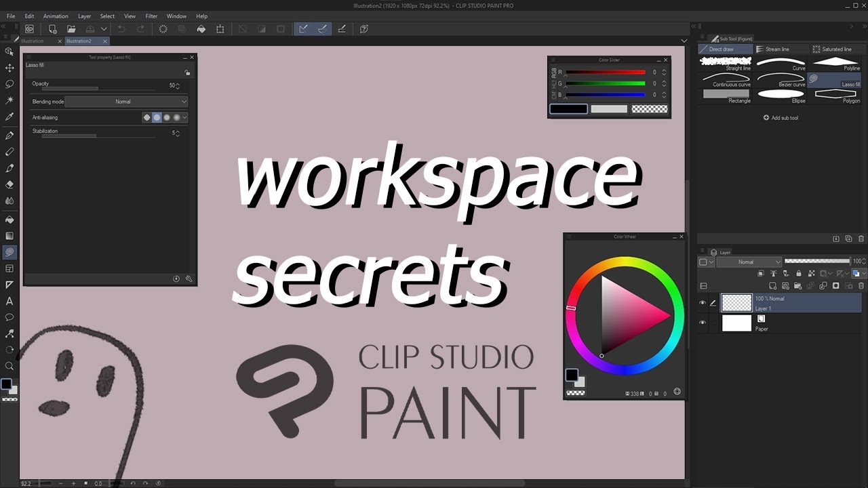Open the Animation menu
This screenshot has height=488, width=868.
click(x=56, y=16)
